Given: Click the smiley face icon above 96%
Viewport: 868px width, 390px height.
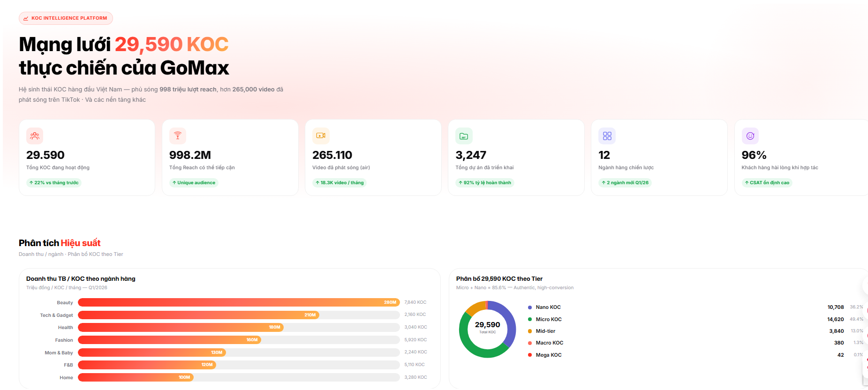Looking at the screenshot, I should [750, 136].
